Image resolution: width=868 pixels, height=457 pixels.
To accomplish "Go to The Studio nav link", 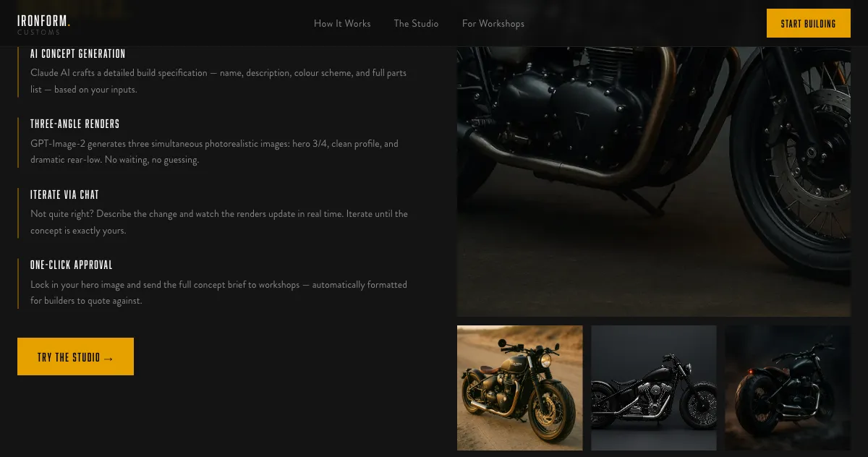I will pyautogui.click(x=416, y=23).
